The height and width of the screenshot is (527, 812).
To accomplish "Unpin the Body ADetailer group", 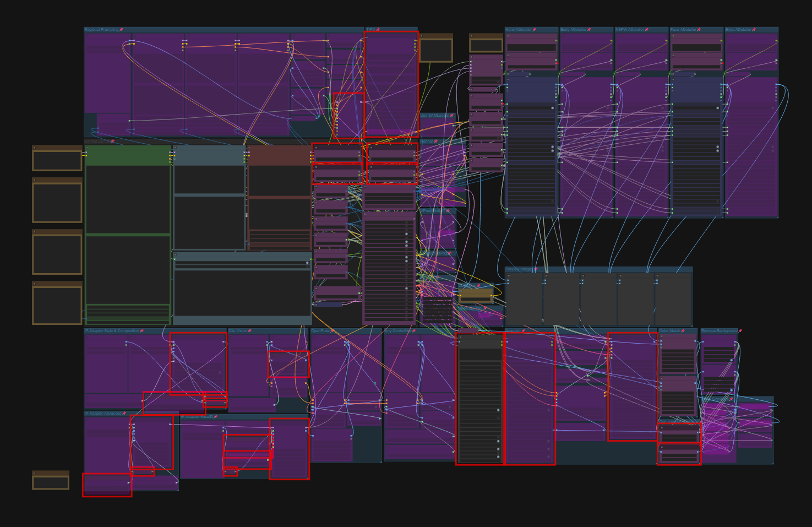I will click(x=589, y=30).
